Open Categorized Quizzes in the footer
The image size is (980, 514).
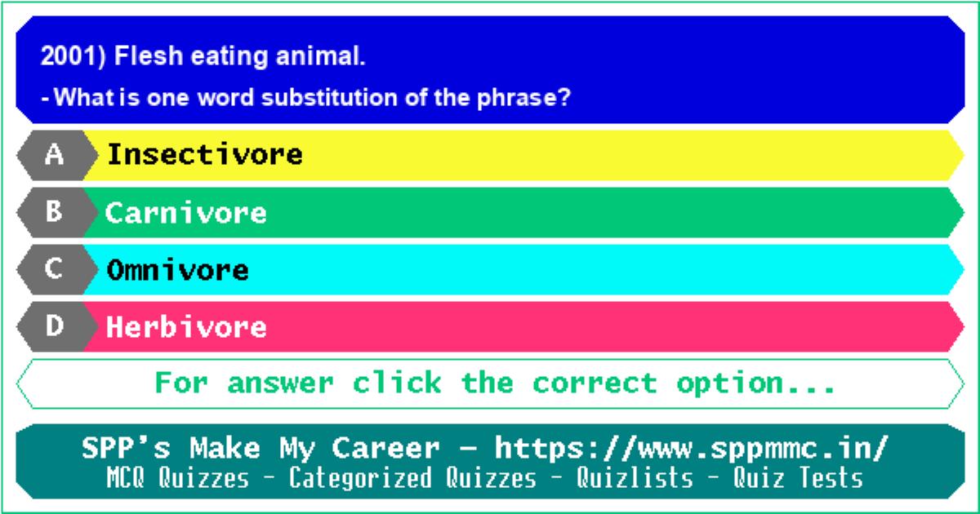(412, 478)
